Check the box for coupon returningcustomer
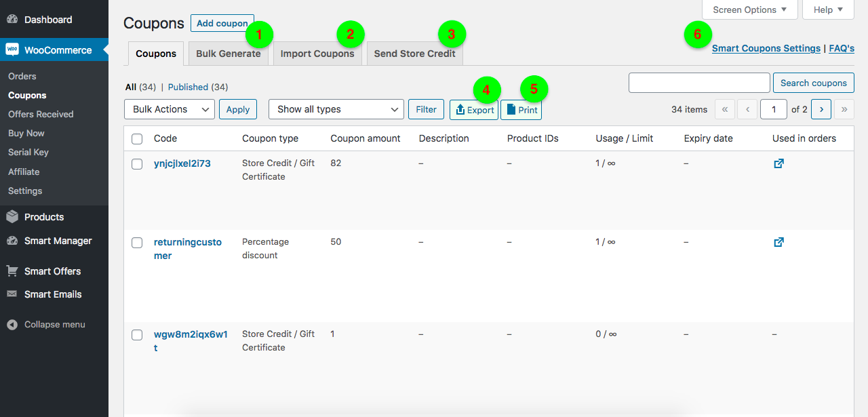The height and width of the screenshot is (417, 868). [x=137, y=243]
